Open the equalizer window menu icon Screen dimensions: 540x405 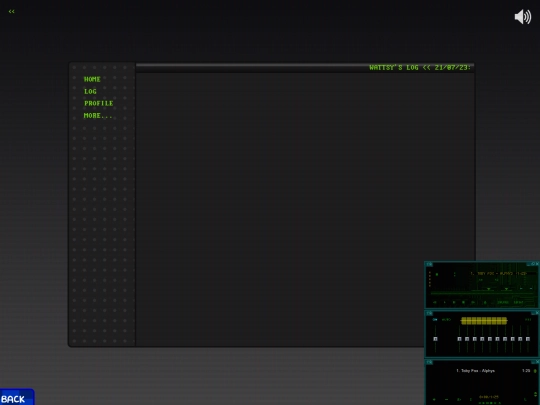[429, 313]
